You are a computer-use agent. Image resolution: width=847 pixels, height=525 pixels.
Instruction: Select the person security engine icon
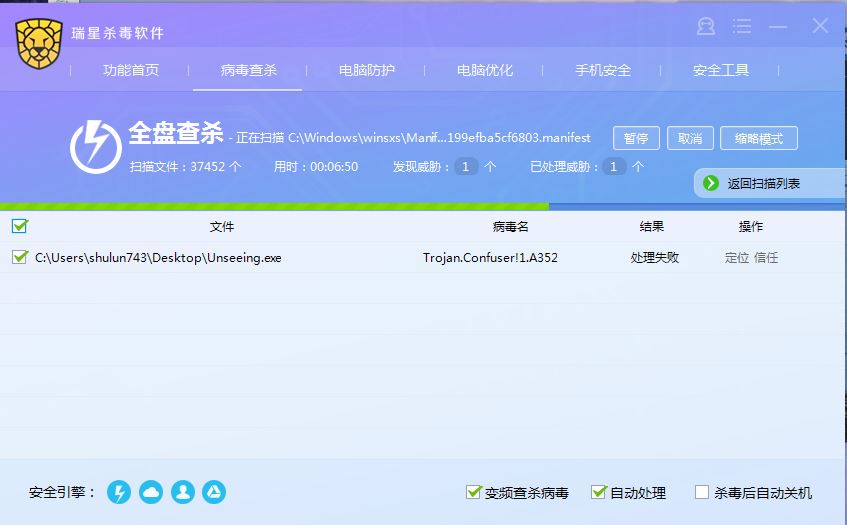click(183, 492)
